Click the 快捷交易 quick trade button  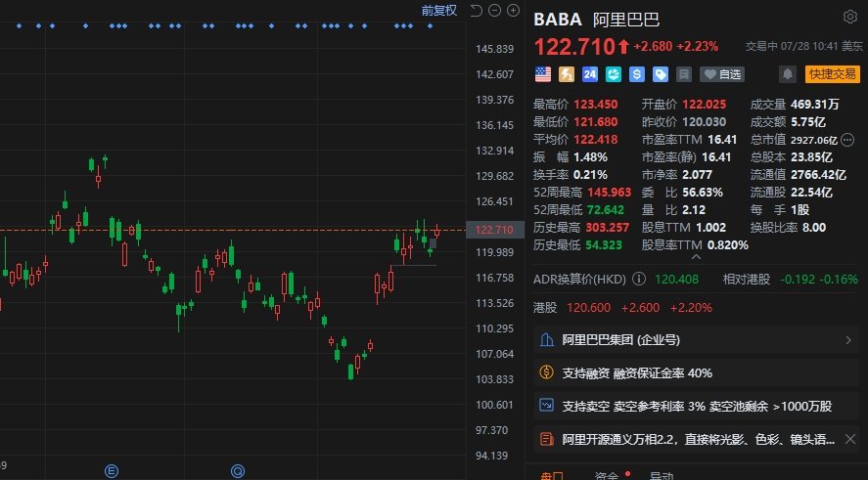point(833,74)
